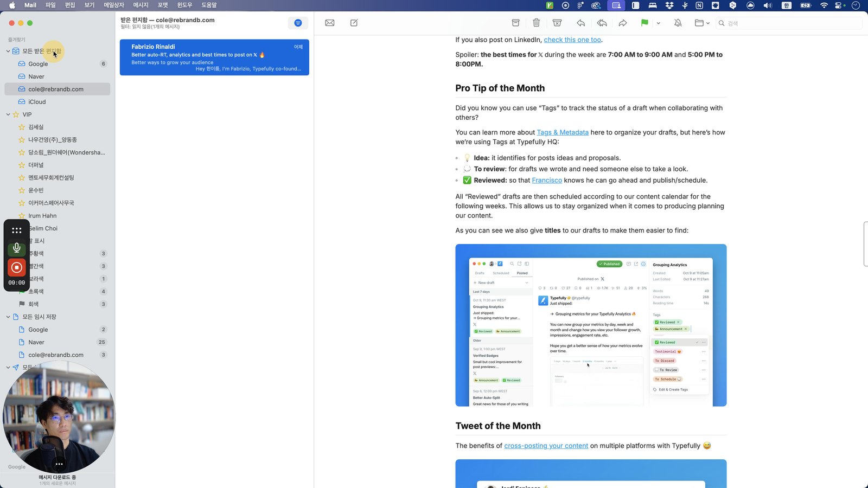Collapse the 모든 받은 편지함 section
The height and width of the screenshot is (488, 868).
[x=8, y=51]
